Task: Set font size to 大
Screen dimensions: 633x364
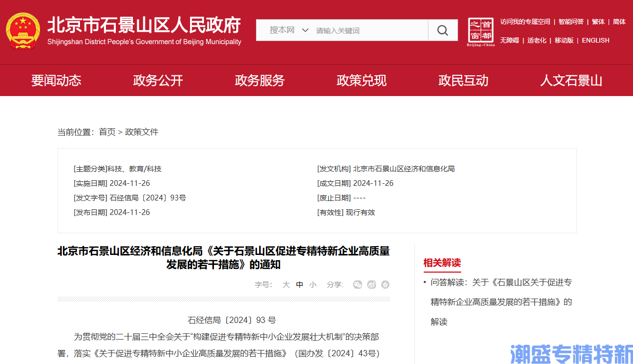Action: 286,285
